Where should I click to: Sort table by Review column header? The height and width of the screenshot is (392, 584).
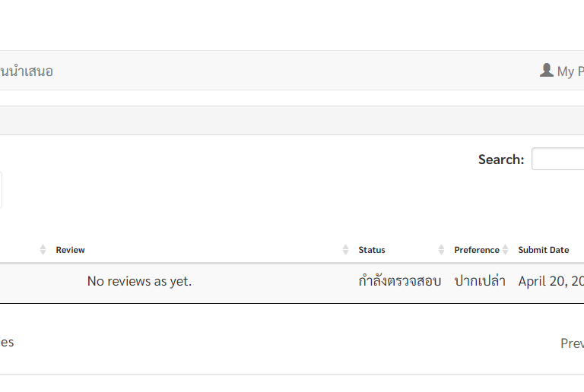click(71, 250)
